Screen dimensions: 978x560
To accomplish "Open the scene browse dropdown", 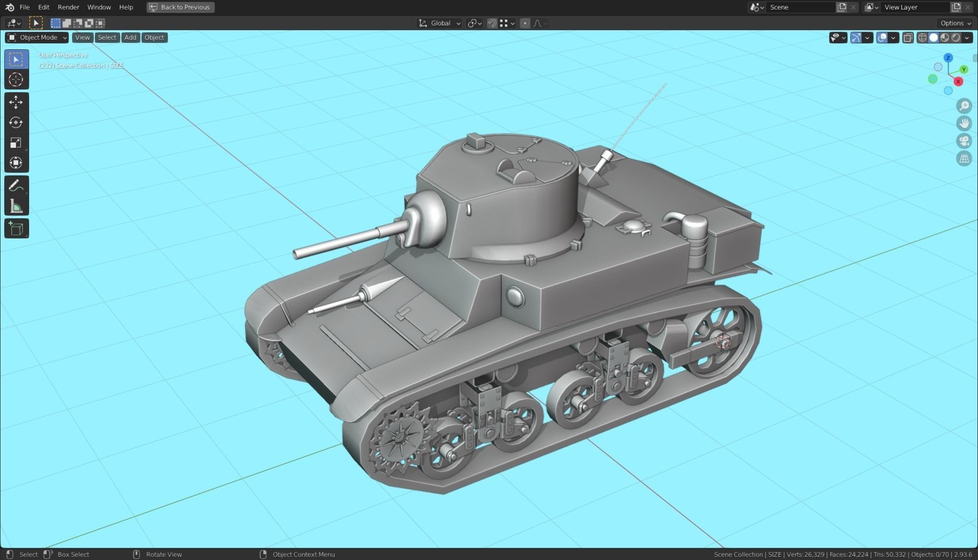I will click(757, 7).
